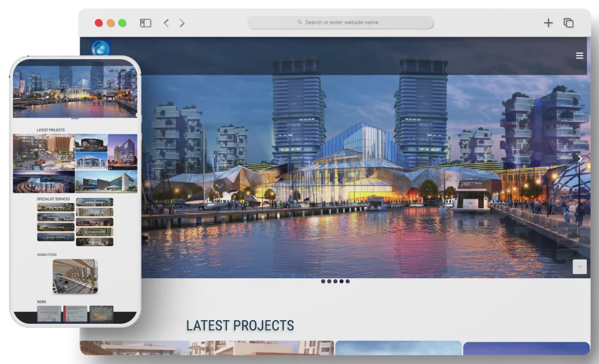The image size is (599, 364).
Task: Go forward using the browser forward arrow
Action: [x=182, y=23]
